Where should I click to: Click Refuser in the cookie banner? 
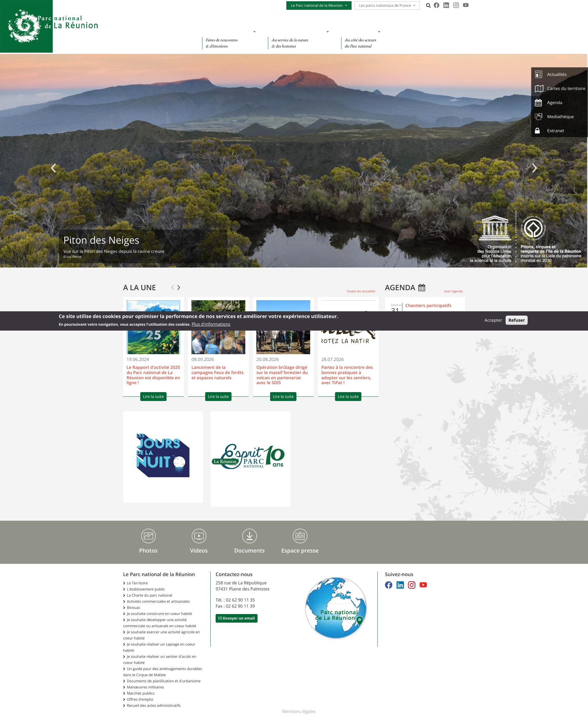(x=516, y=320)
